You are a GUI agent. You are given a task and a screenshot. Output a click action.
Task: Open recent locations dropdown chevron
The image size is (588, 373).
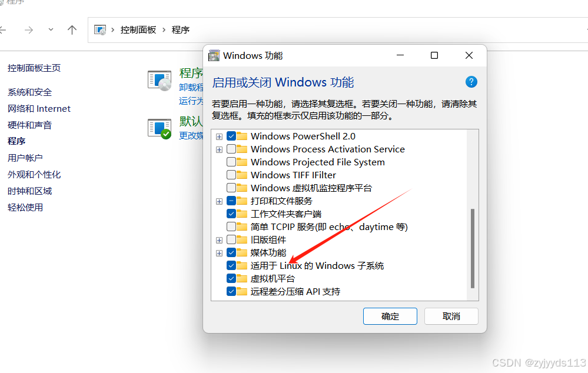click(x=51, y=29)
